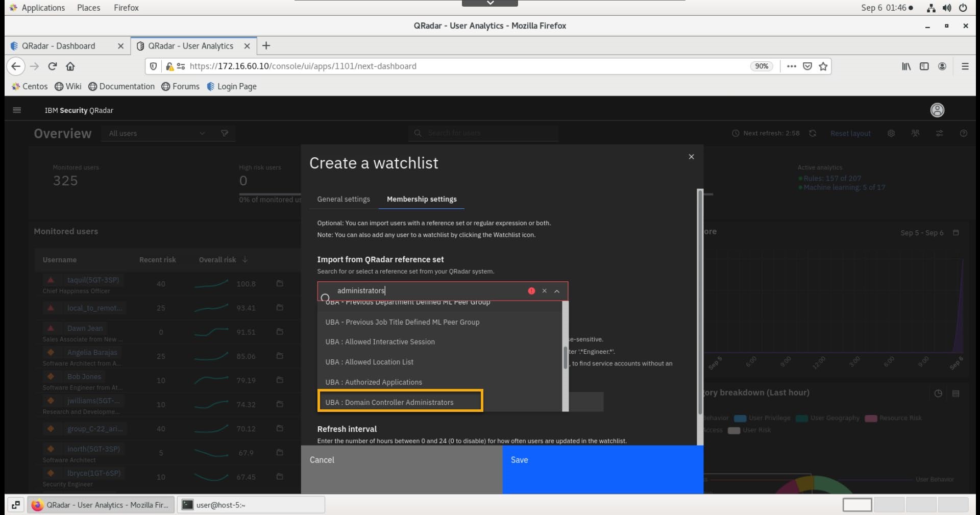Image resolution: width=980 pixels, height=515 pixels.
Task: Click the clock icon in category breakdown
Action: pos(938,394)
